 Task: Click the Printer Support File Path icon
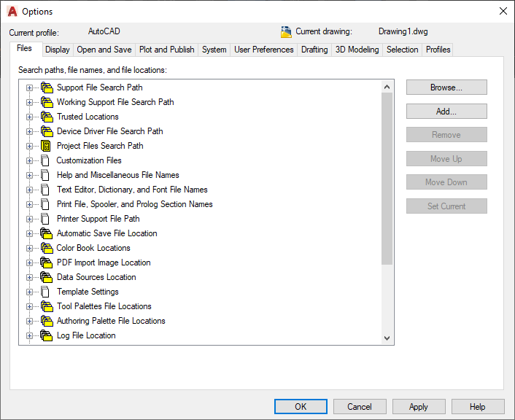coord(45,219)
